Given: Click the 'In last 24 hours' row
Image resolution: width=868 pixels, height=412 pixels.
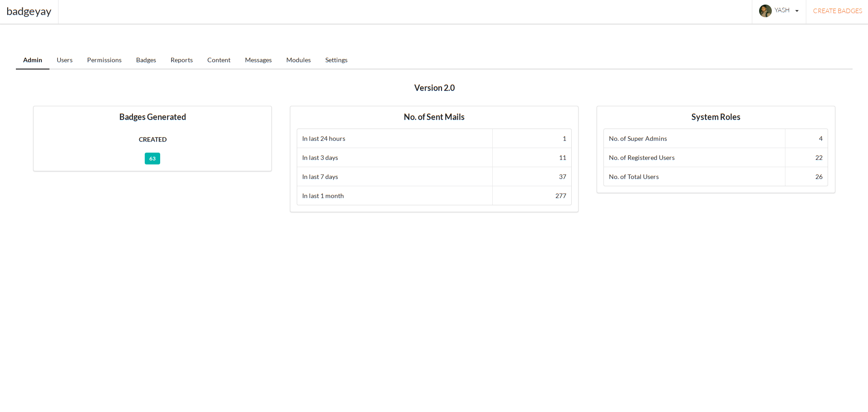Looking at the screenshot, I should [x=434, y=139].
